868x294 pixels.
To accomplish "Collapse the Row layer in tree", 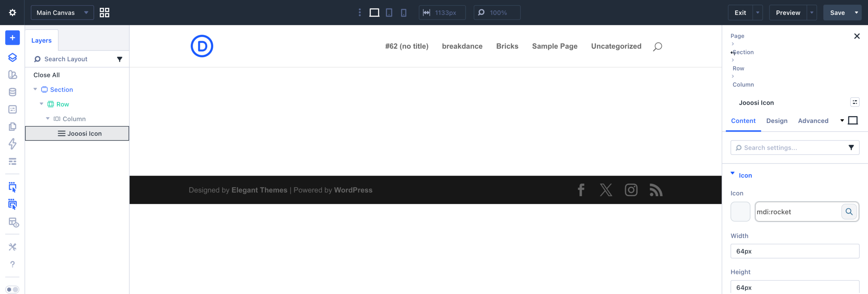I will 41,104.
